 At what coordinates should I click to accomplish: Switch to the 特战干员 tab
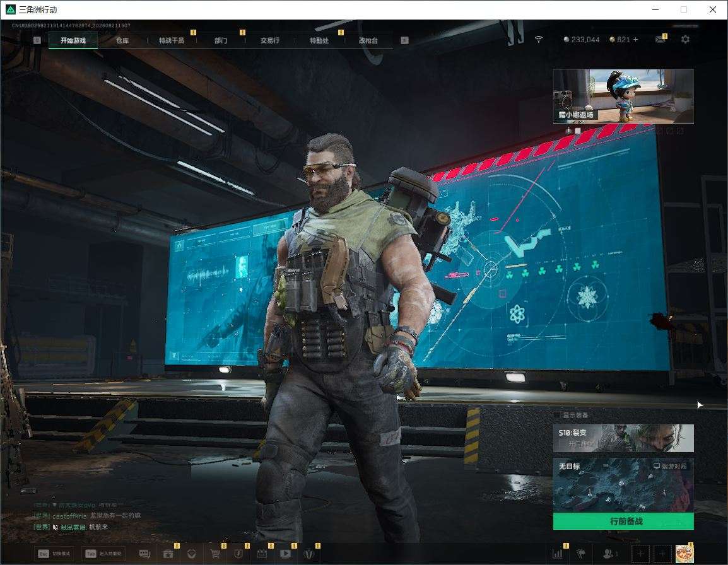pos(172,40)
